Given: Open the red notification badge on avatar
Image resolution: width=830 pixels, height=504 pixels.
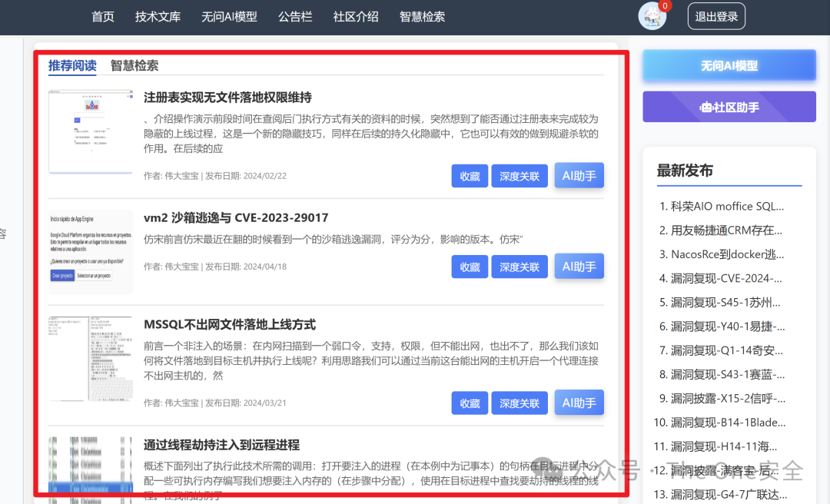Looking at the screenshot, I should (665, 6).
